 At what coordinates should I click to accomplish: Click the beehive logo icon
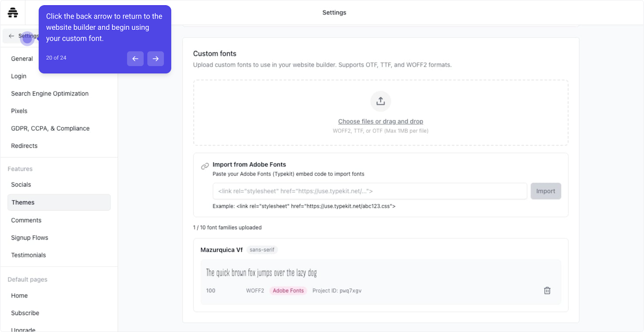point(13,12)
